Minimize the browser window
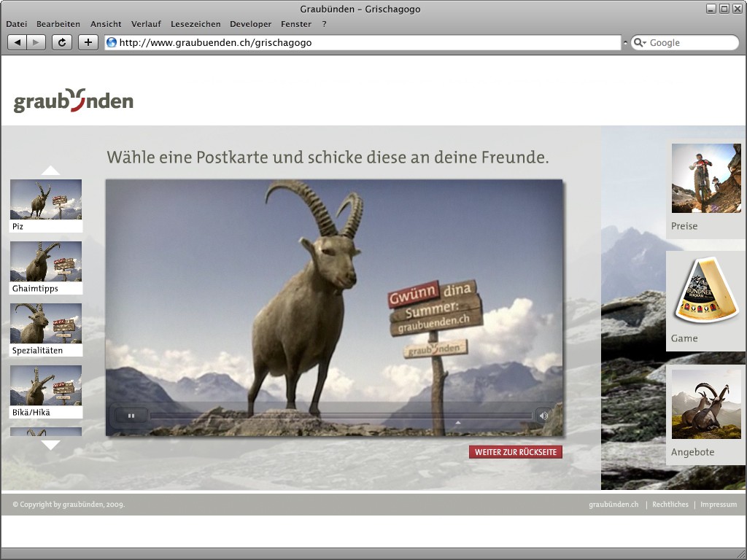The width and height of the screenshot is (747, 560). (711, 9)
